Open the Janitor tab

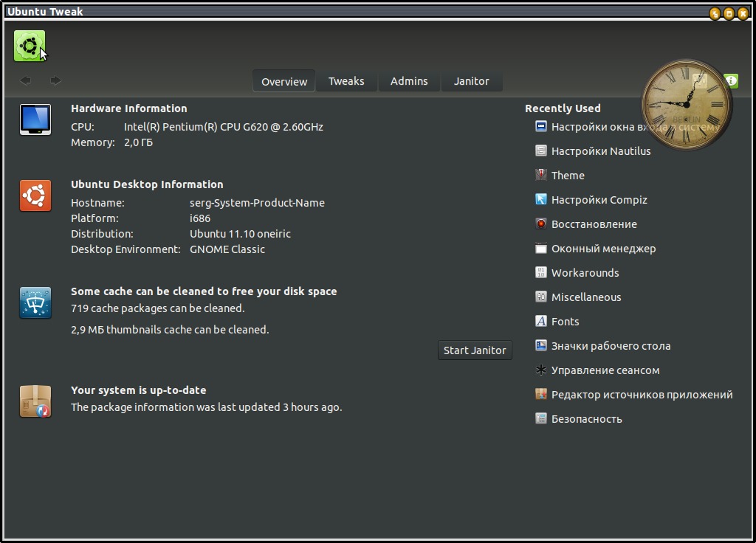(x=471, y=81)
